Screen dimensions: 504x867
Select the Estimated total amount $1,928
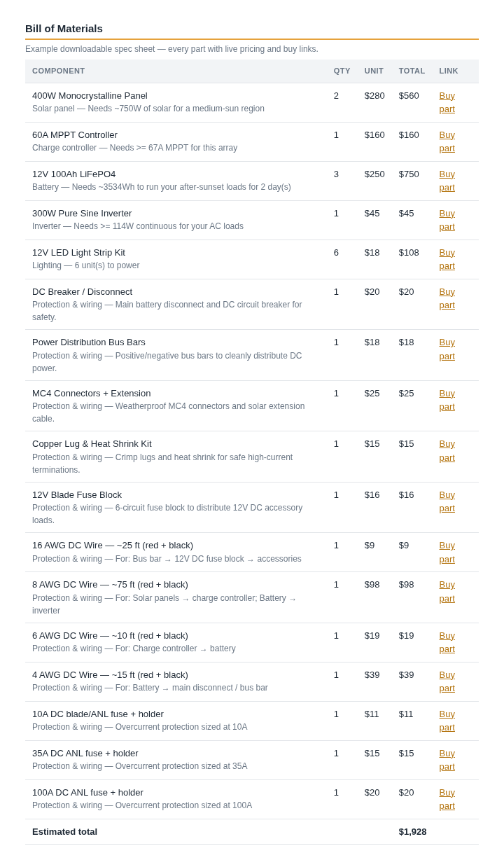pyautogui.click(x=412, y=832)
